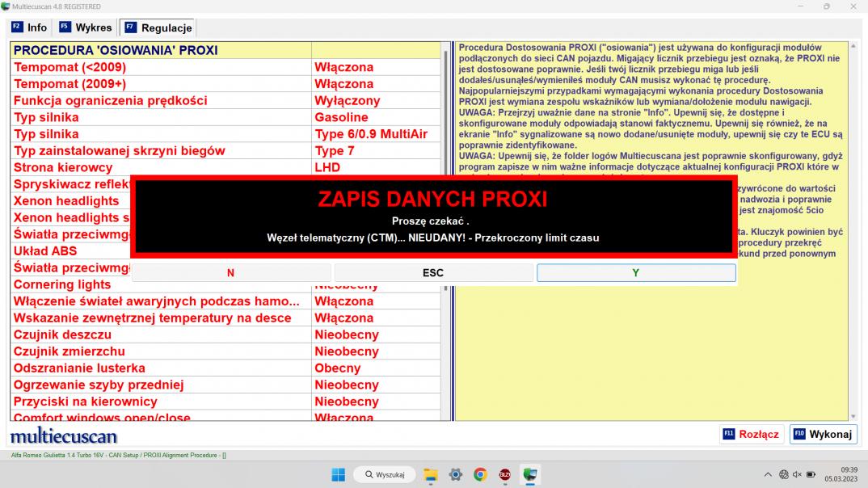This screenshot has height=488, width=868.
Task: Click the Multiecuscan taskbar icon
Action: click(529, 474)
